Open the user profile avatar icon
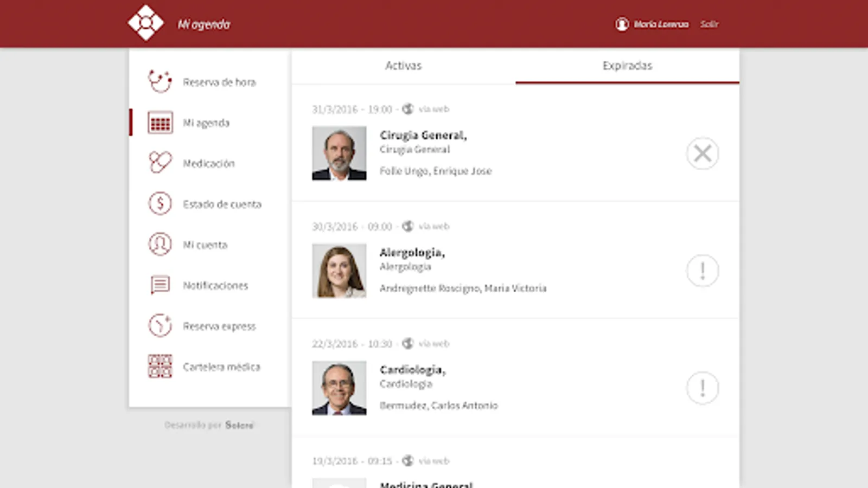This screenshot has height=488, width=868. point(622,24)
